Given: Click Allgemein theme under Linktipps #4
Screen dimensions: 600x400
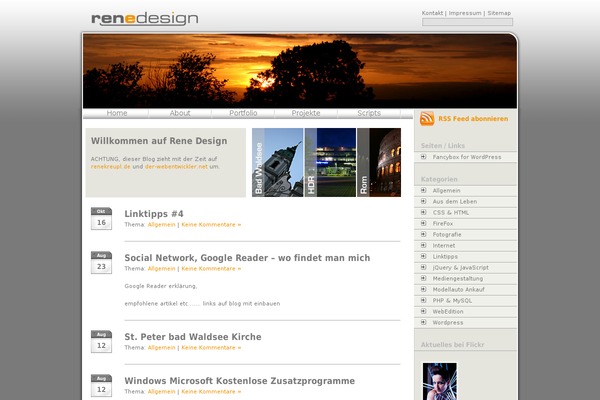Looking at the screenshot, I should tap(161, 225).
